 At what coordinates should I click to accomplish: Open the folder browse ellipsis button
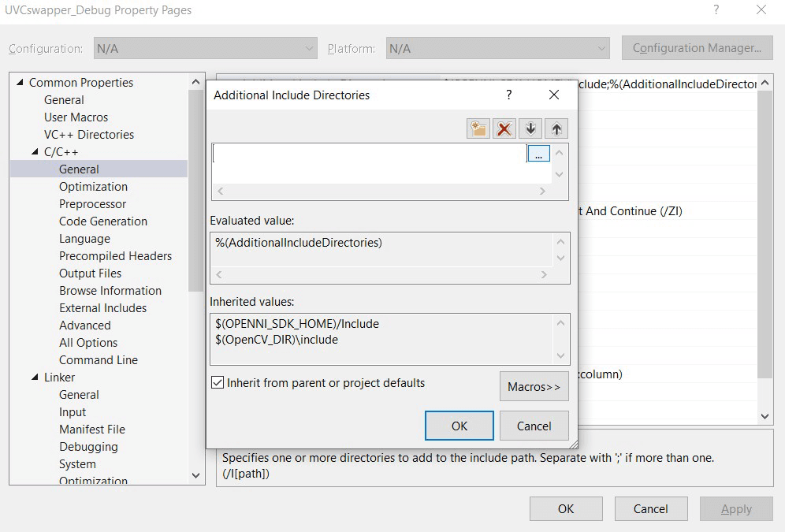(x=538, y=153)
